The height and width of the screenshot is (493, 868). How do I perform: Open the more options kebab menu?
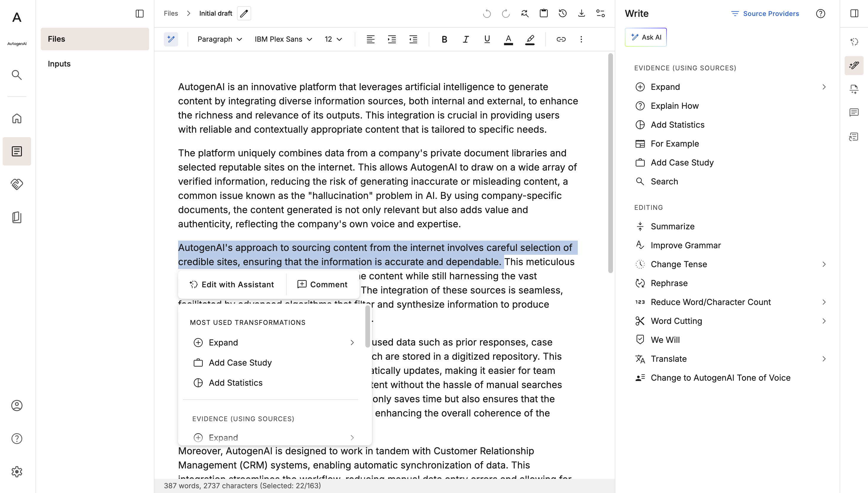(581, 39)
